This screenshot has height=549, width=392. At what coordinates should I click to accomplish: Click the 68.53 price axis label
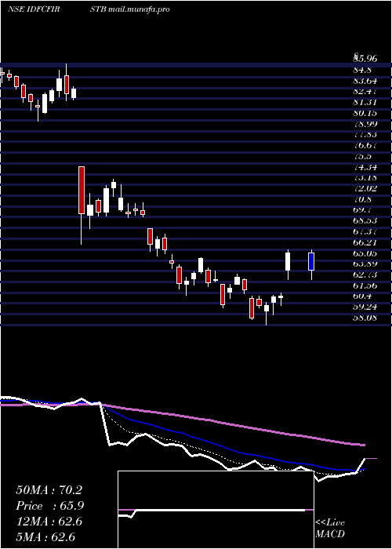[x=365, y=221]
